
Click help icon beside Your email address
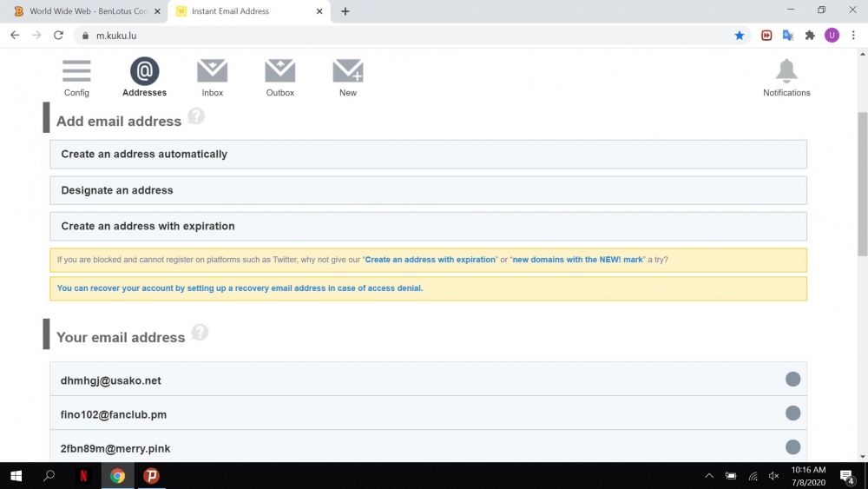click(200, 333)
